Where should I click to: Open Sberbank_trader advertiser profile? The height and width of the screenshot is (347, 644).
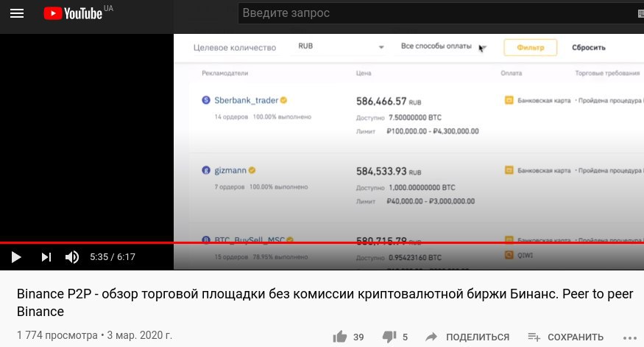pos(246,100)
